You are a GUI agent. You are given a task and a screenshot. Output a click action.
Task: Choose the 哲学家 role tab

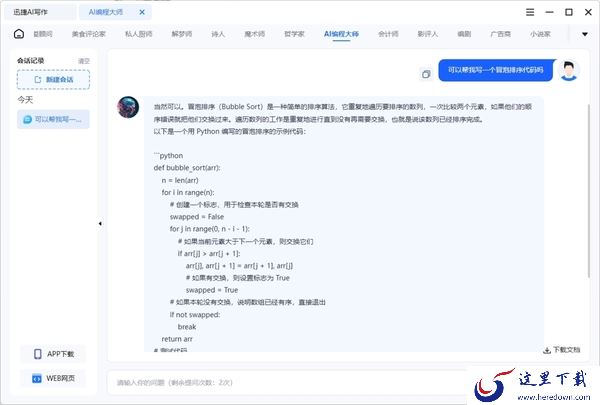pos(294,34)
